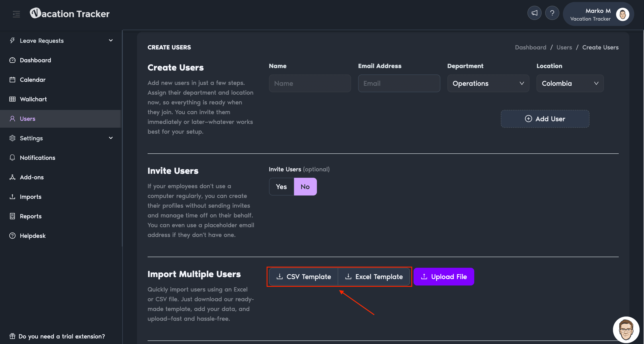Select No for Invite Users
This screenshot has height=344, width=644.
[305, 186]
